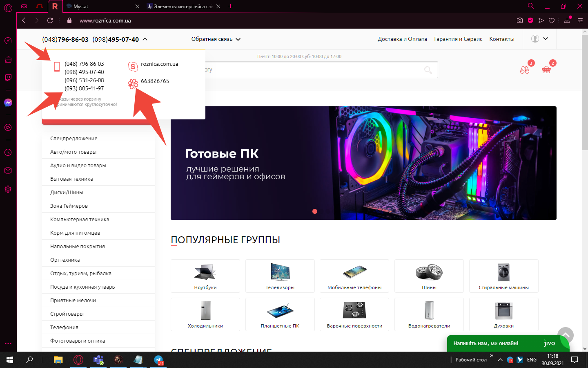Open the shopping basket icon
Screen dimensions: 588x368
tap(546, 70)
